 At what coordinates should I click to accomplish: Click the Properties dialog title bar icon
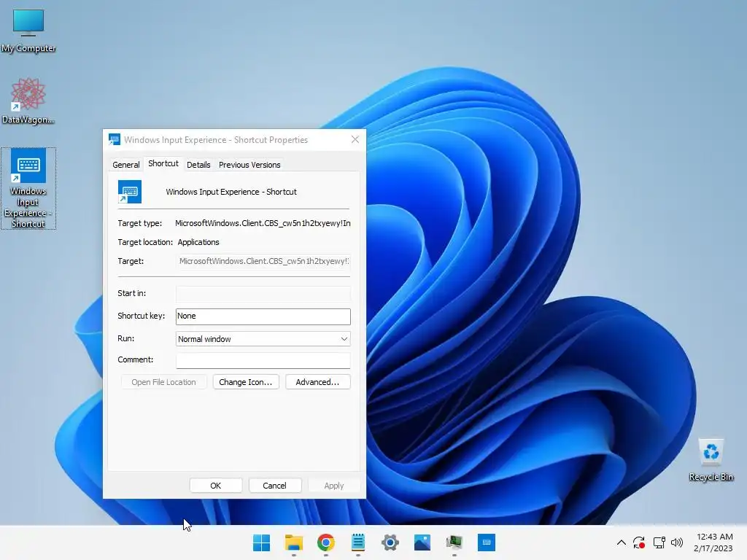pos(115,139)
